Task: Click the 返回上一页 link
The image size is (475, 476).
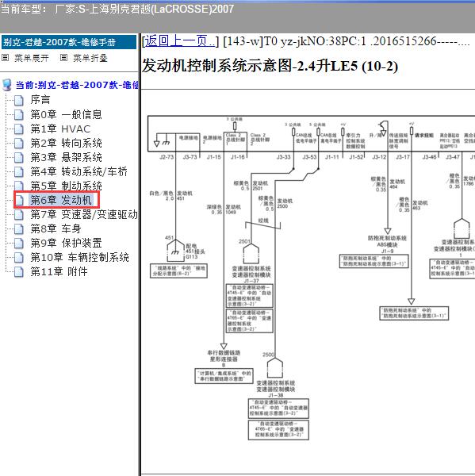Action: pos(180,41)
